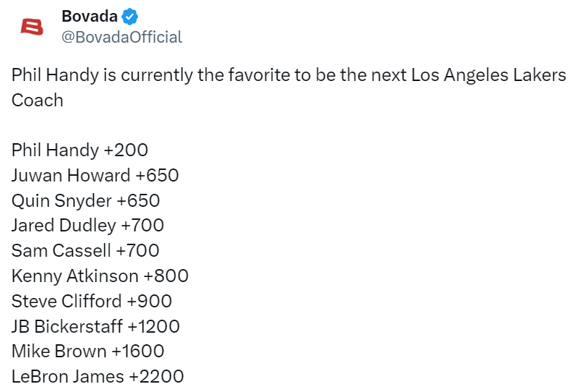Click the '+2200' odds value for LeBron
The width and height of the screenshot is (577, 392).
coord(156,377)
